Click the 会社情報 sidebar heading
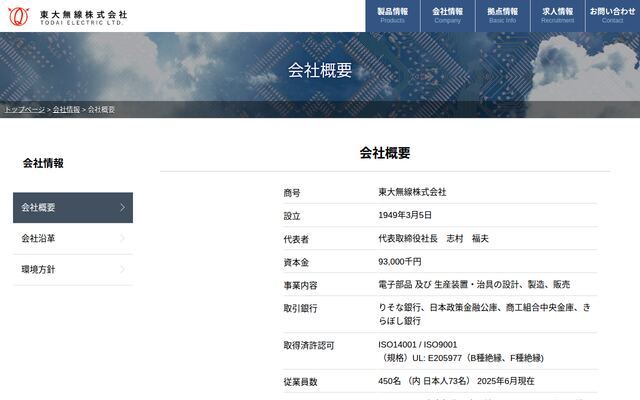Screen dimensions: 640x400 [x=43, y=163]
